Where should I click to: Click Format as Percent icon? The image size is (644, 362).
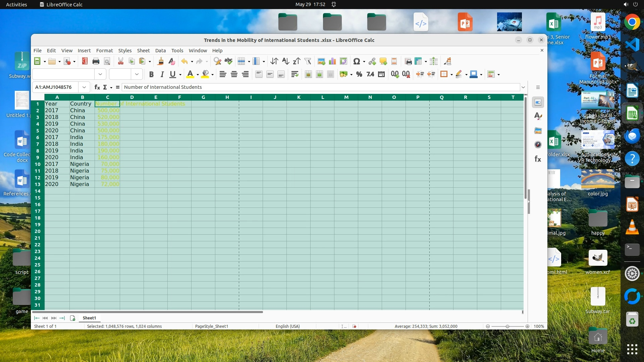coord(359,74)
